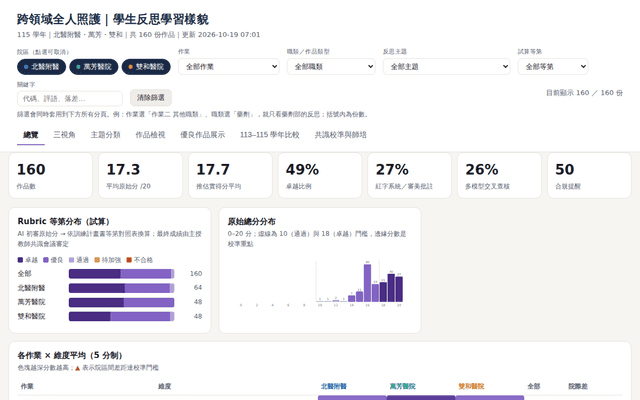
Task: Click the tallest bar in 原始總分分布 histogram
Action: point(367,283)
